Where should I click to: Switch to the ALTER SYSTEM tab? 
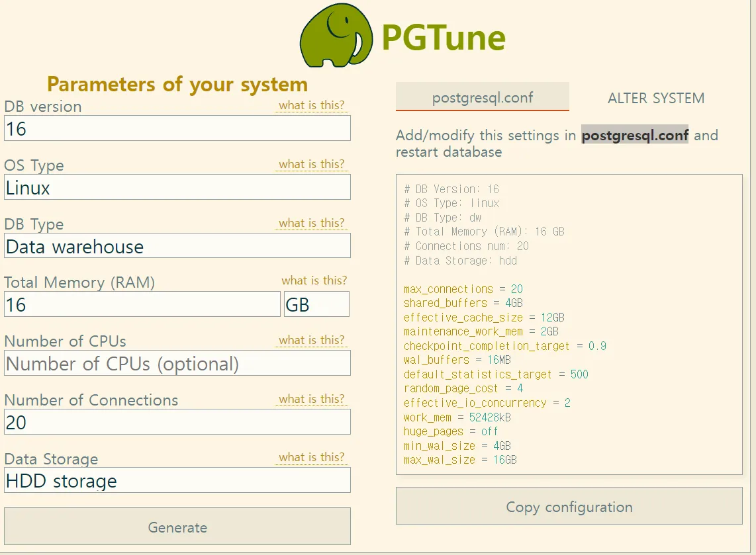(x=656, y=98)
